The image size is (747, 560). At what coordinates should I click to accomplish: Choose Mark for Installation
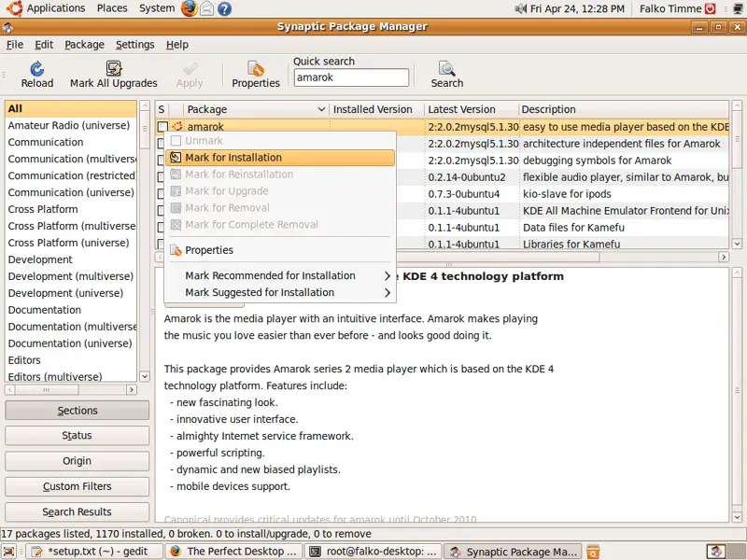pyautogui.click(x=280, y=158)
